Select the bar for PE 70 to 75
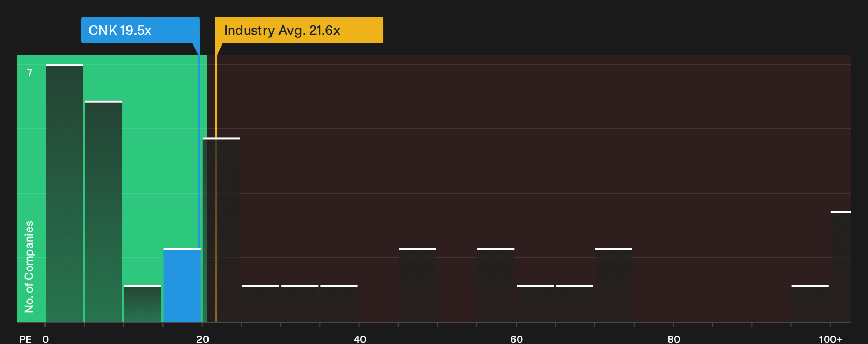Screen dimensions: 868x344 click(x=614, y=285)
